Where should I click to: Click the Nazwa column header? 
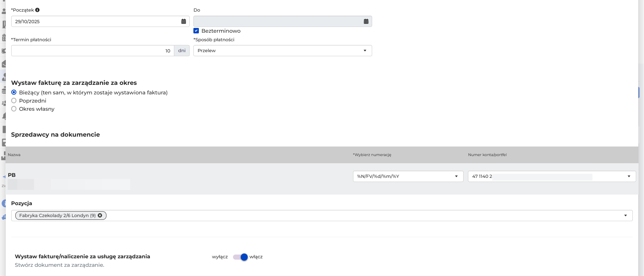14,155
